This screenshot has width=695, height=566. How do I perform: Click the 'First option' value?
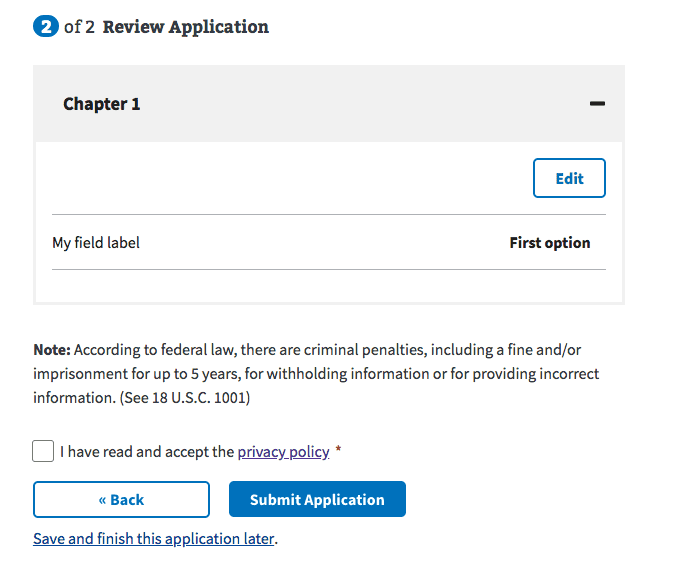click(549, 243)
